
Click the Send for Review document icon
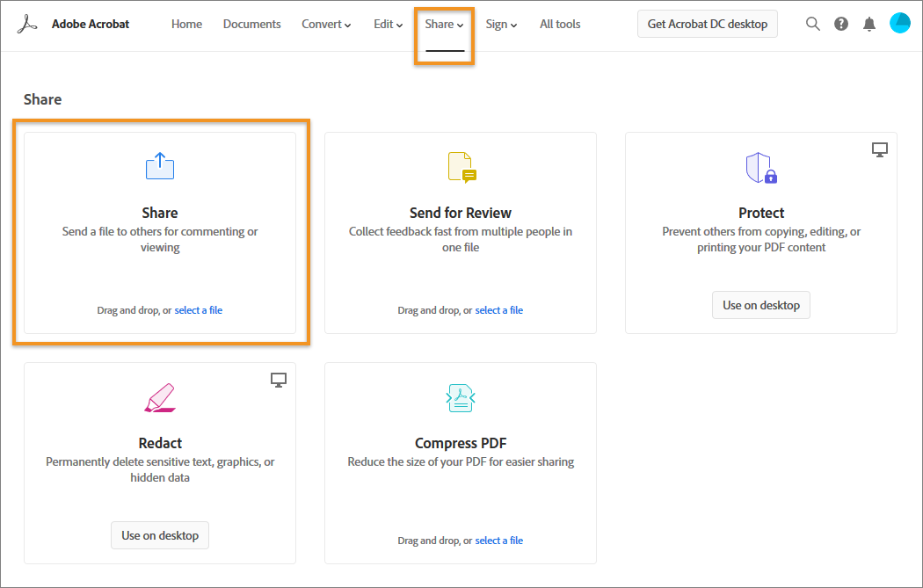click(460, 165)
